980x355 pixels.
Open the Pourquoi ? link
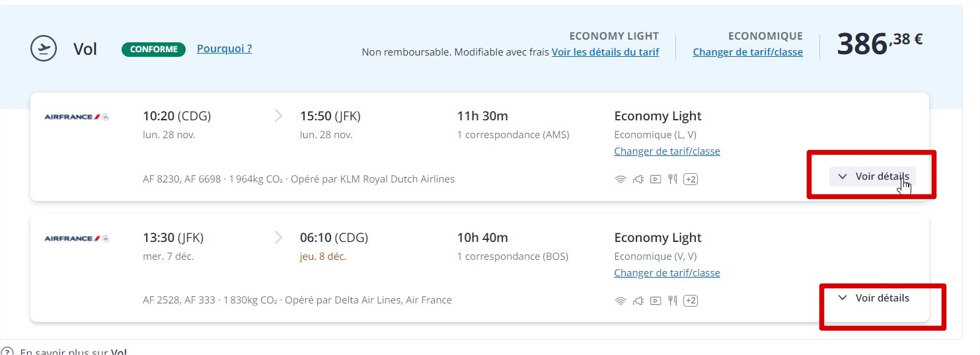(x=224, y=48)
